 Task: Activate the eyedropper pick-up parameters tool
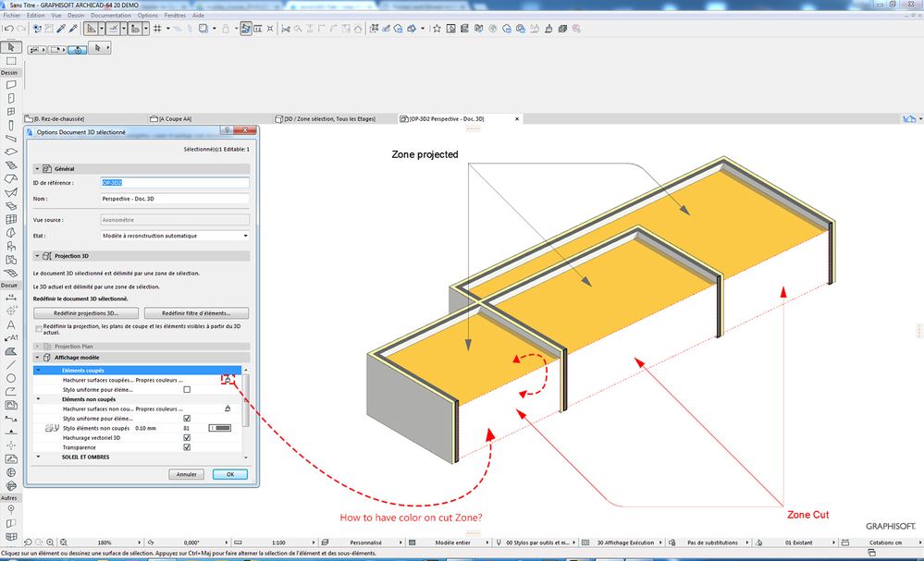tap(60, 29)
